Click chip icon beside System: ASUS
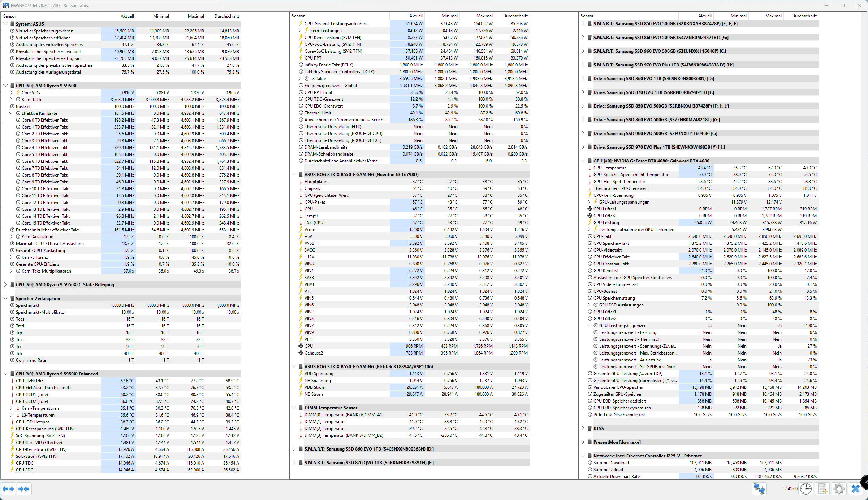The height and width of the screenshot is (500, 868). coord(12,24)
